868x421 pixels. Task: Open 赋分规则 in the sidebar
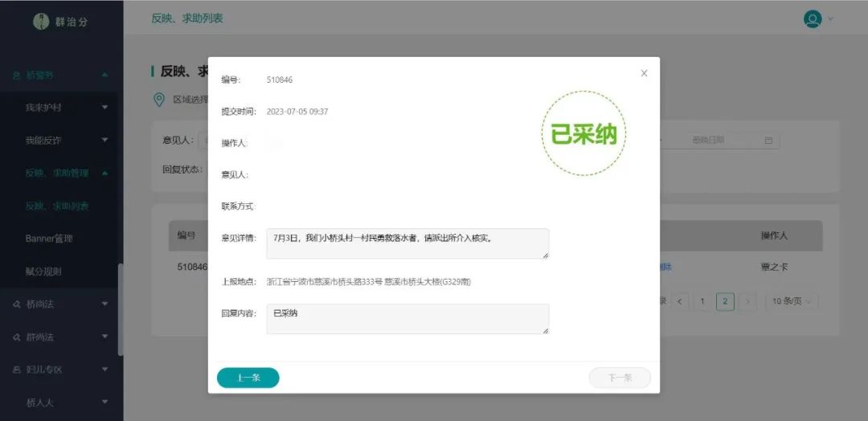coord(43,272)
